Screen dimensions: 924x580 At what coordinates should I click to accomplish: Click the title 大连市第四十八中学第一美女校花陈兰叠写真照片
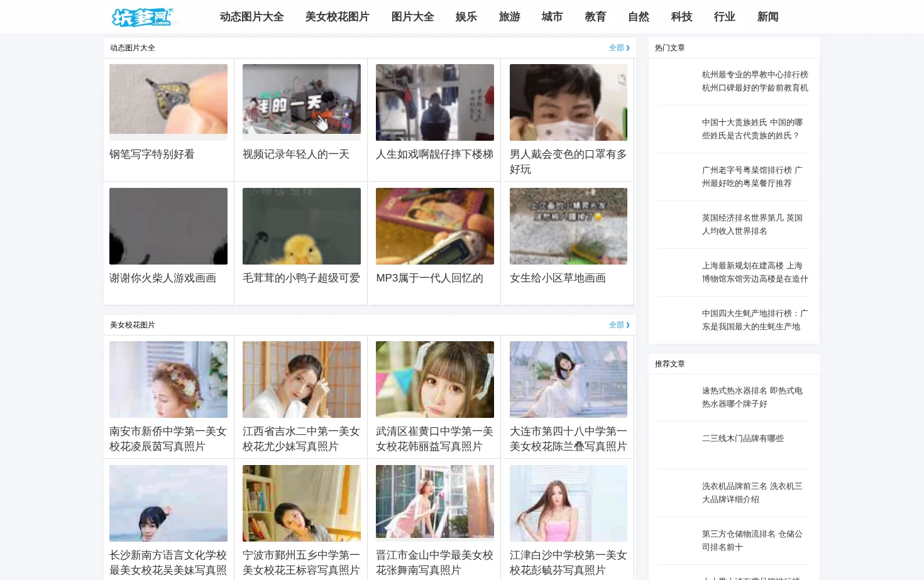(568, 439)
